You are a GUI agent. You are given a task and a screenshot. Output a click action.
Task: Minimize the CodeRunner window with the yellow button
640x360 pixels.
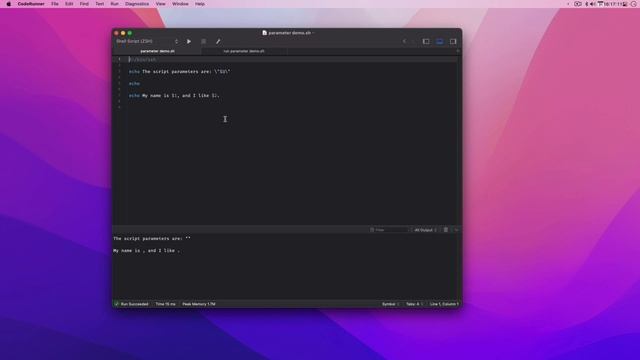pos(123,33)
